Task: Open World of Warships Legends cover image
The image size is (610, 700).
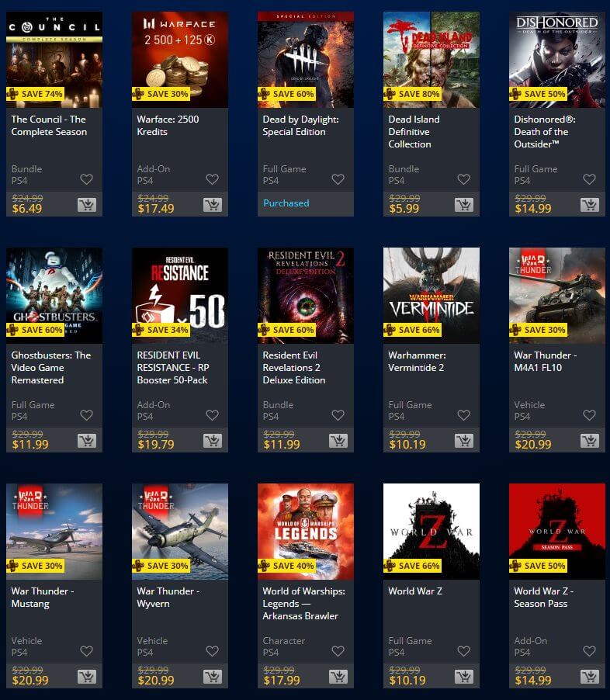Action: [306, 532]
